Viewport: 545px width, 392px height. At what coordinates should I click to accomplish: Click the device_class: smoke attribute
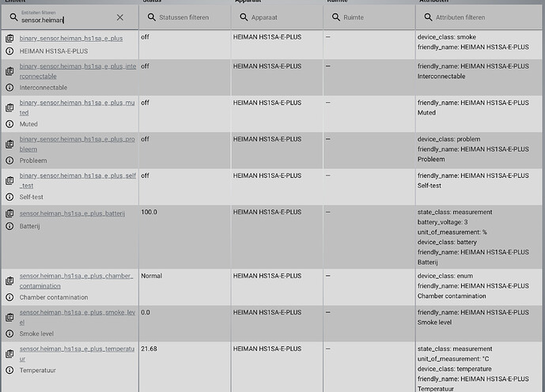pyautogui.click(x=447, y=37)
